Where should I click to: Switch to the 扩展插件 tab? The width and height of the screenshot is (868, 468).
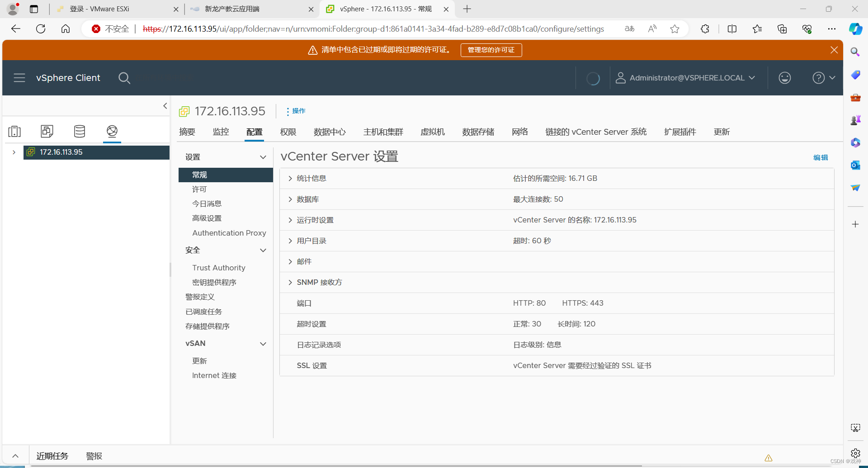(680, 132)
